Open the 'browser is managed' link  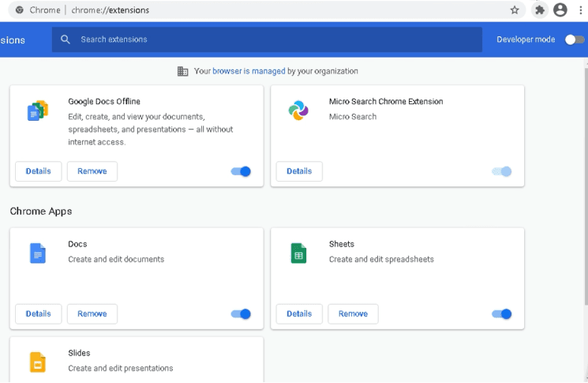click(249, 71)
